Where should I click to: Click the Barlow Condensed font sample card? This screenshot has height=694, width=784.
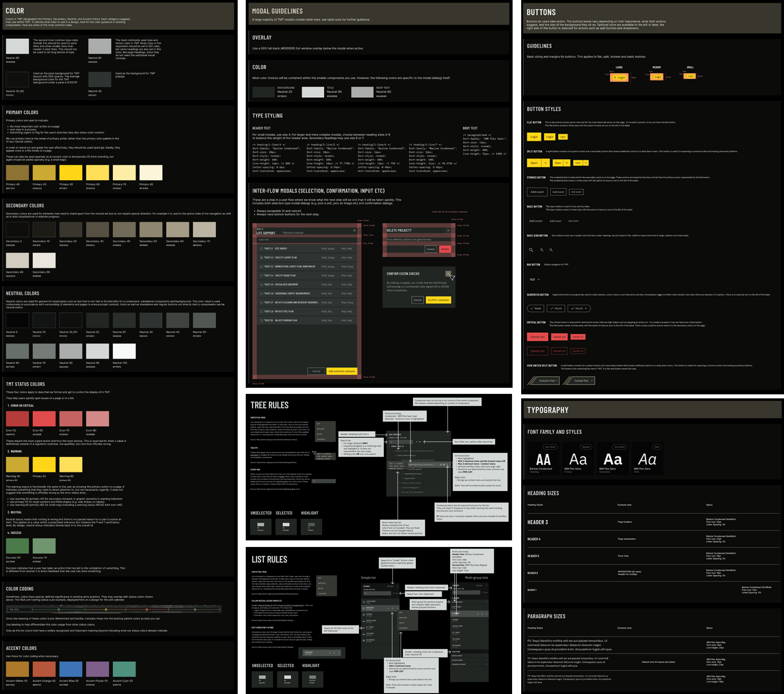point(543,459)
